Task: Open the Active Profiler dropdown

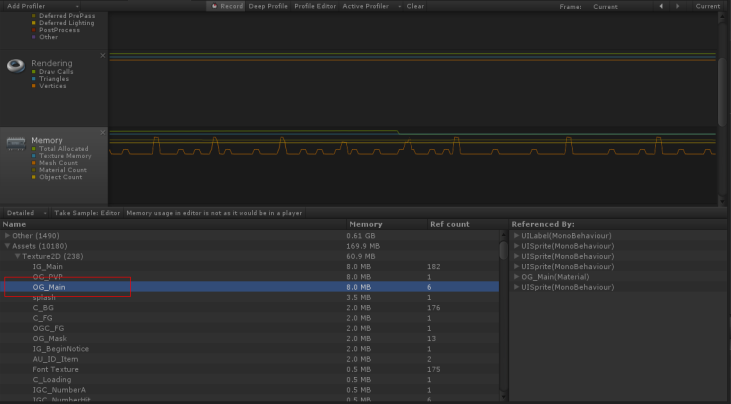Action: pyautogui.click(x=370, y=6)
